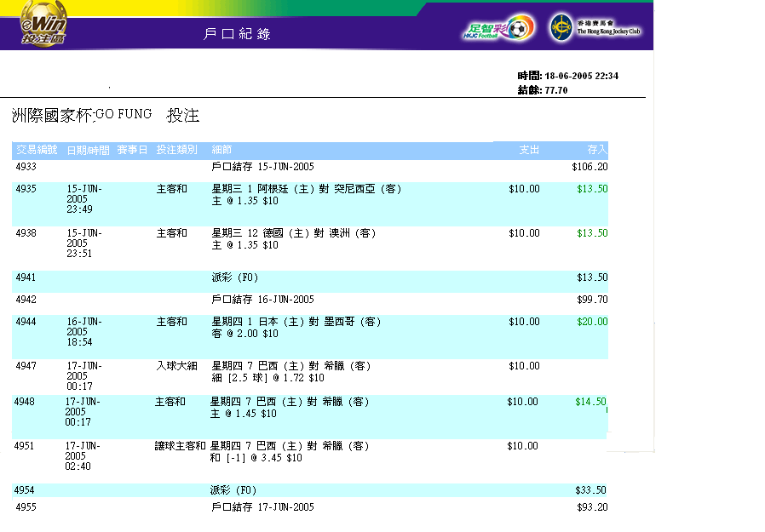Select transaction number 4954

click(25, 490)
